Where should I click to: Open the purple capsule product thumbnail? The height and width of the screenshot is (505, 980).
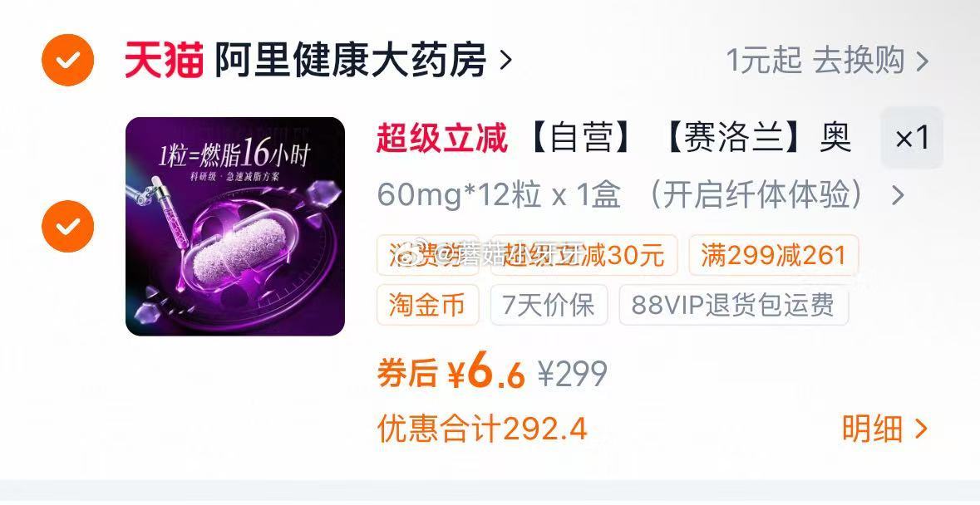(235, 227)
